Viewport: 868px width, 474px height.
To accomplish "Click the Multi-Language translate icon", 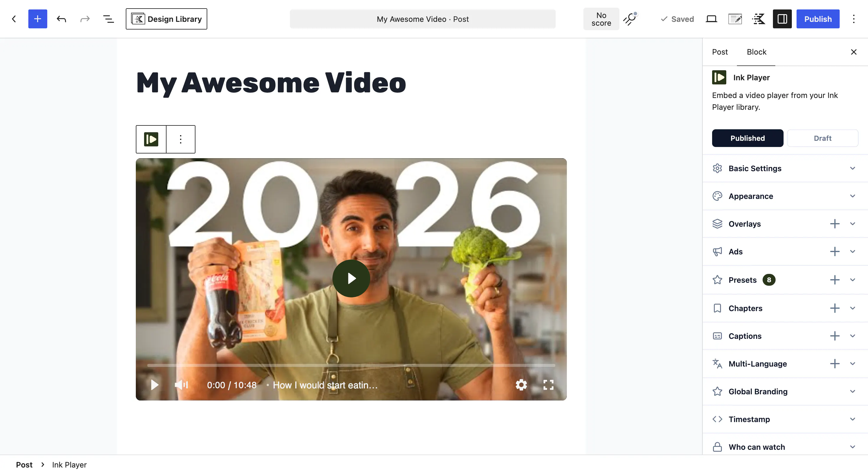I will [x=717, y=364].
